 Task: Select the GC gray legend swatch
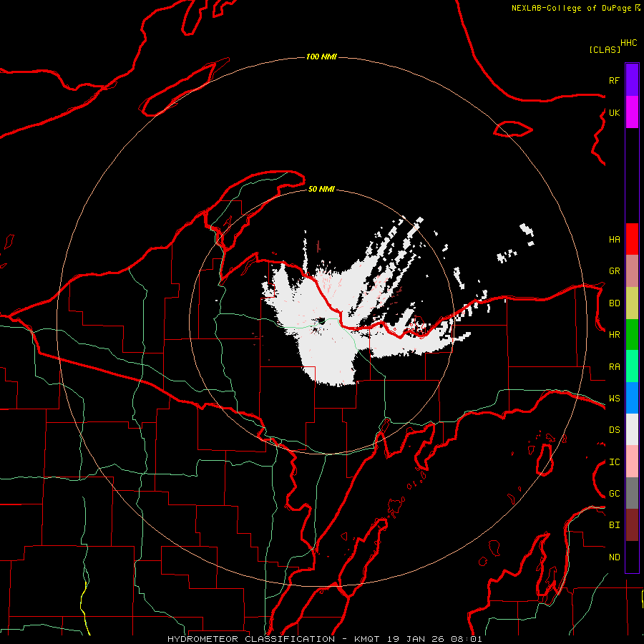pos(632,493)
